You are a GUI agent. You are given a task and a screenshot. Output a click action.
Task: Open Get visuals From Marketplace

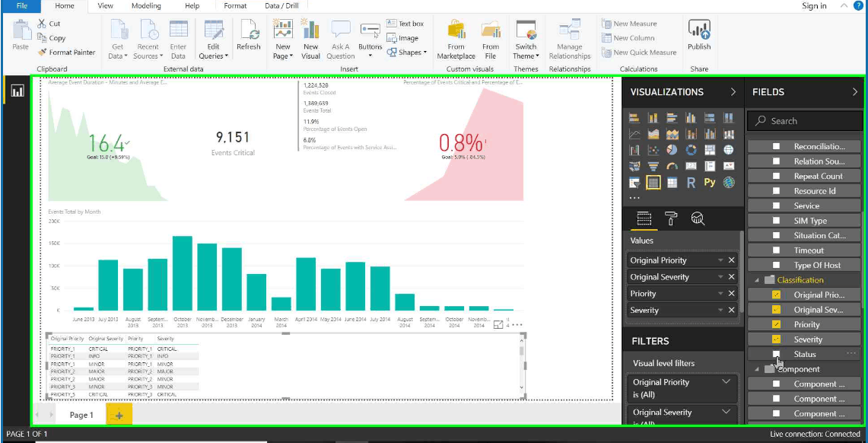[x=456, y=39]
